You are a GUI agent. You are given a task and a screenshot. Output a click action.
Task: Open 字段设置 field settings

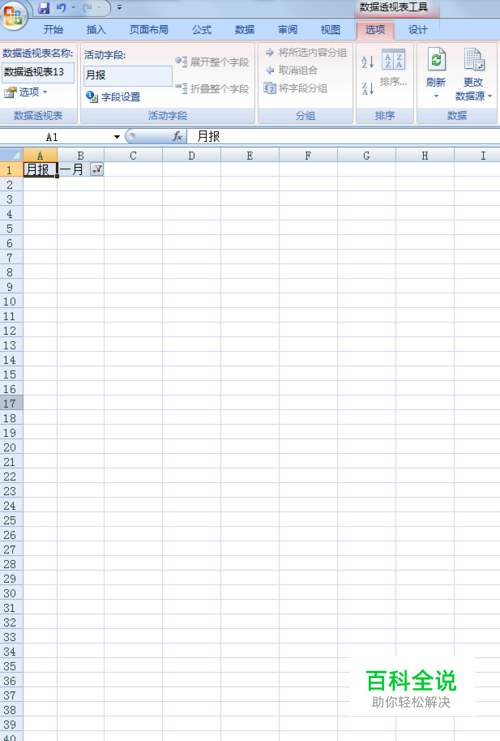pyautogui.click(x=113, y=97)
